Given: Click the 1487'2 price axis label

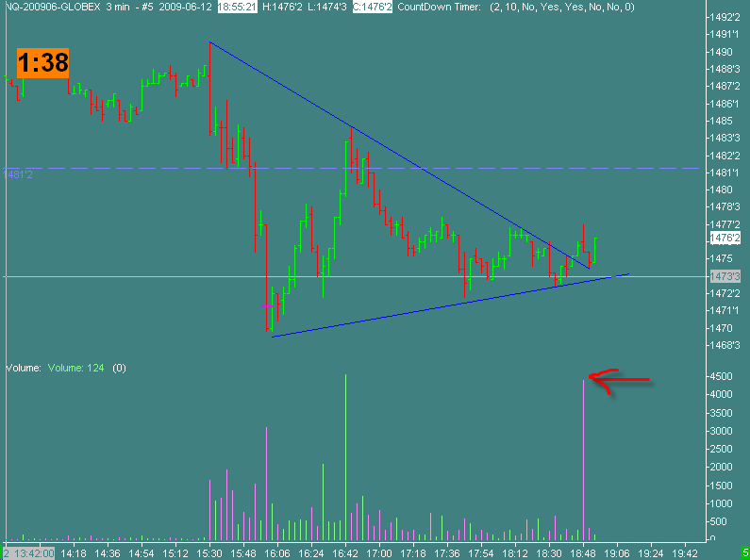Looking at the screenshot, I should point(724,86).
